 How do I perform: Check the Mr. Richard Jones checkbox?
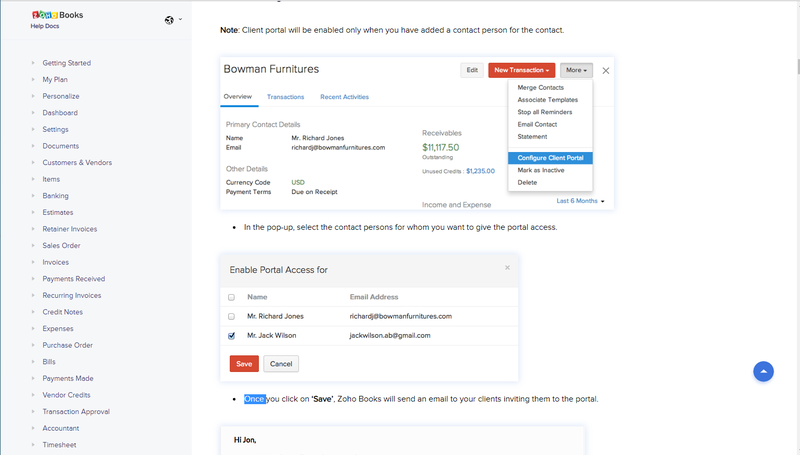coord(232,316)
